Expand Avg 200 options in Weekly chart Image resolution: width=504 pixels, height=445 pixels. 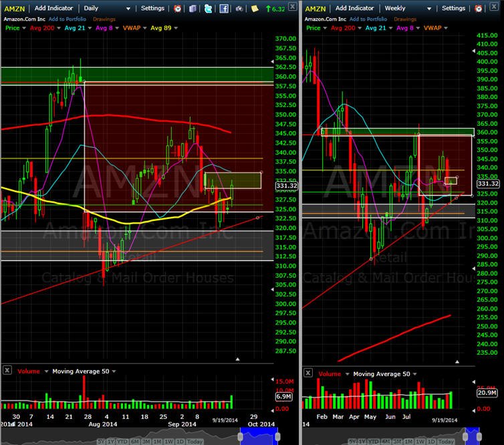click(x=360, y=28)
